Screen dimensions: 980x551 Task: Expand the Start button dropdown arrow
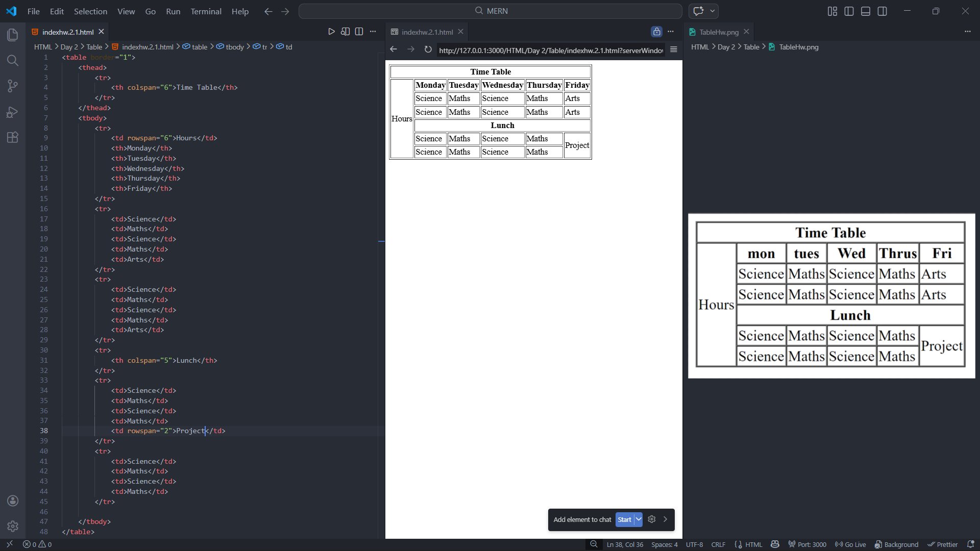[639, 519]
